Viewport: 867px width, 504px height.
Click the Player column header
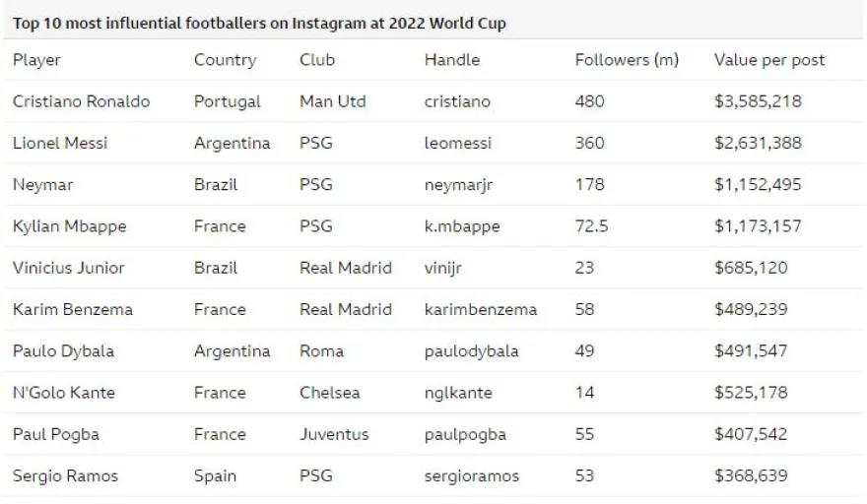click(x=36, y=60)
